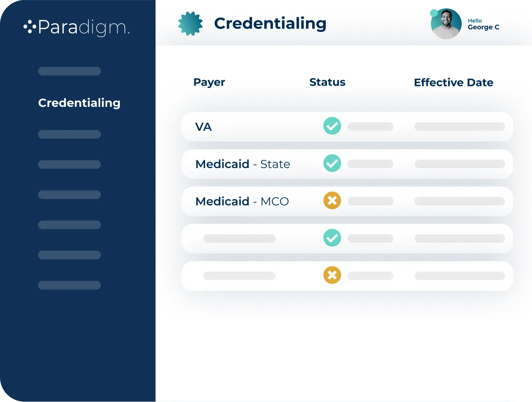Click the orange X icon in the last row
This screenshot has height=402, width=532.
[x=332, y=275]
